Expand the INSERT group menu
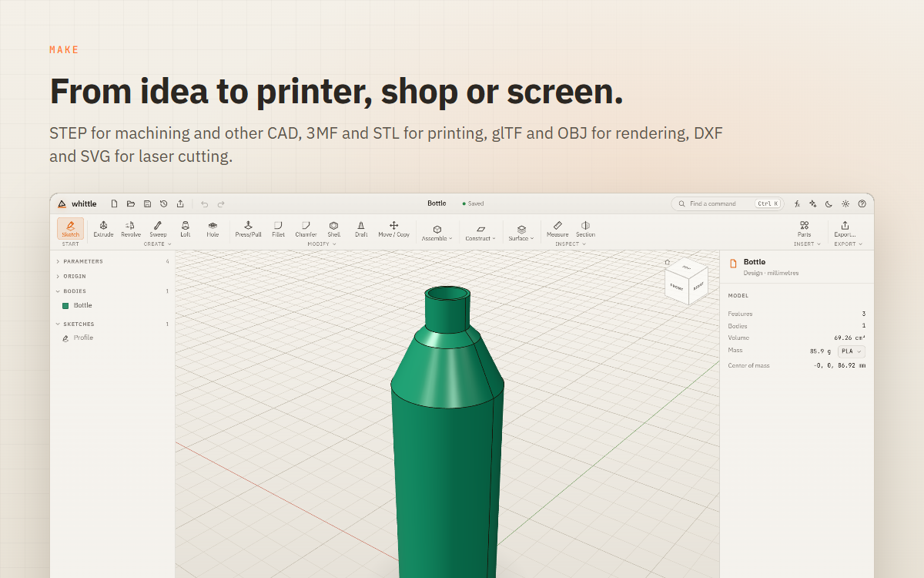 (807, 244)
